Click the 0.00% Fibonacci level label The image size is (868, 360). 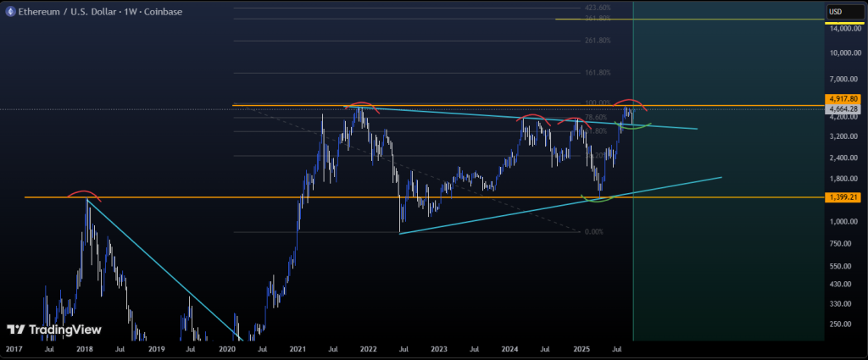point(594,231)
